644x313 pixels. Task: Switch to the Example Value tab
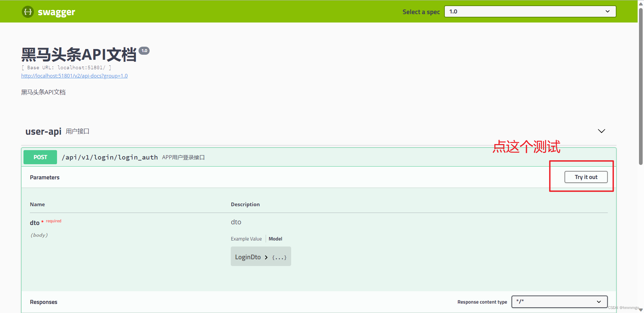(246, 239)
